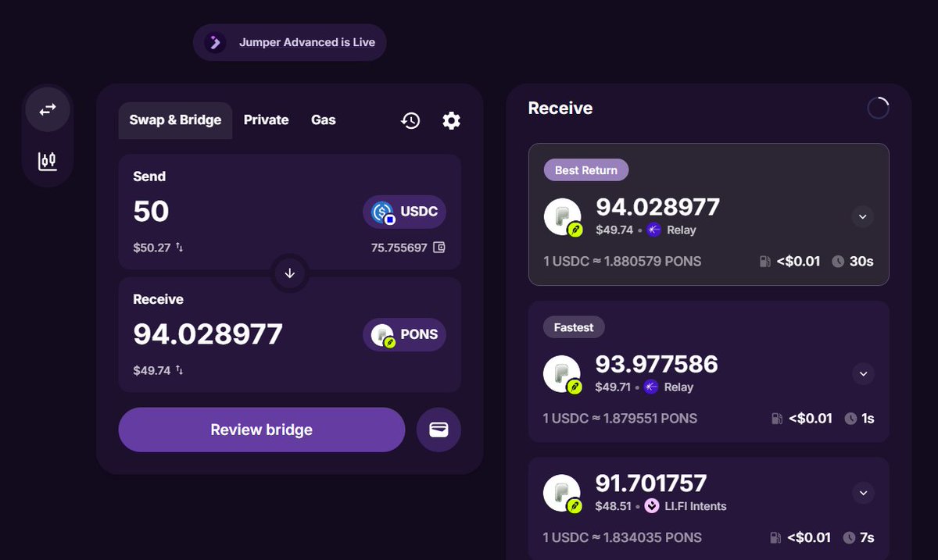Toggle USD value swap arrows under $50.27

pyautogui.click(x=179, y=247)
